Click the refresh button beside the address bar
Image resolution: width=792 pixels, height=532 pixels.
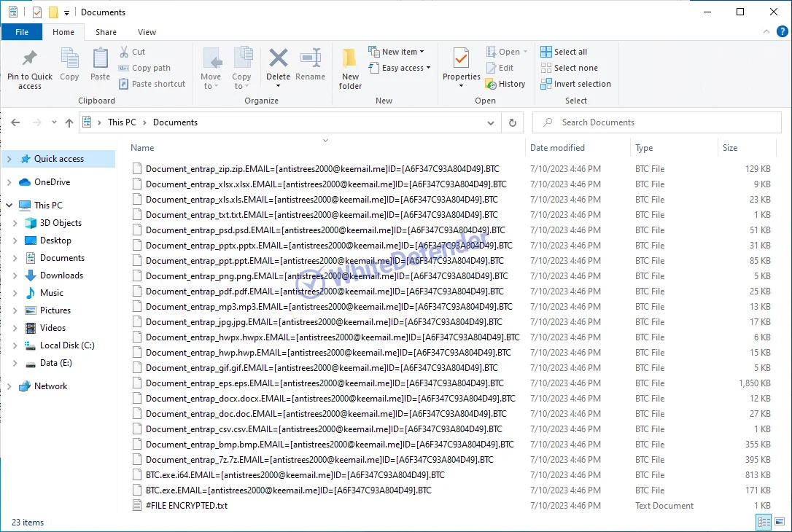(x=513, y=122)
